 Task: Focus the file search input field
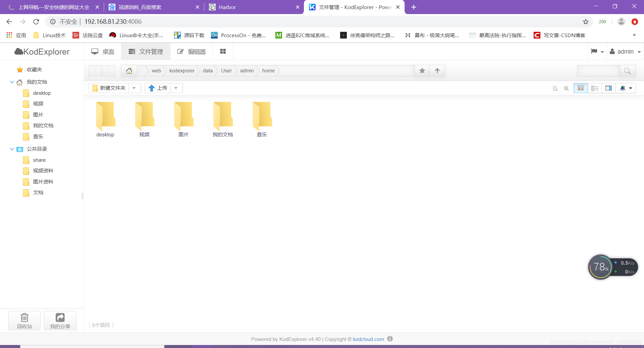tap(598, 71)
